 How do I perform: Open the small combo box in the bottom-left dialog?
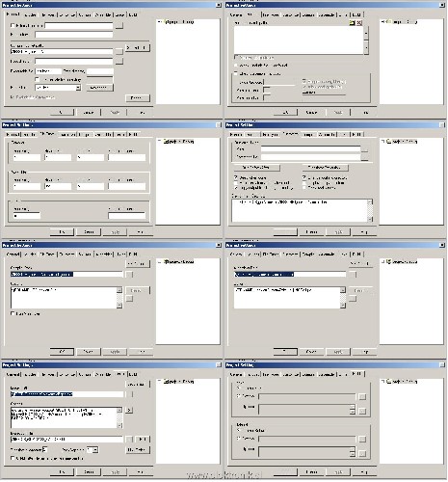(x=92, y=450)
